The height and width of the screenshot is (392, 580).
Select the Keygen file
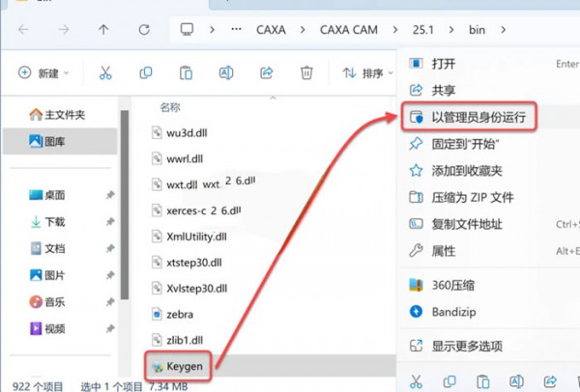178,367
